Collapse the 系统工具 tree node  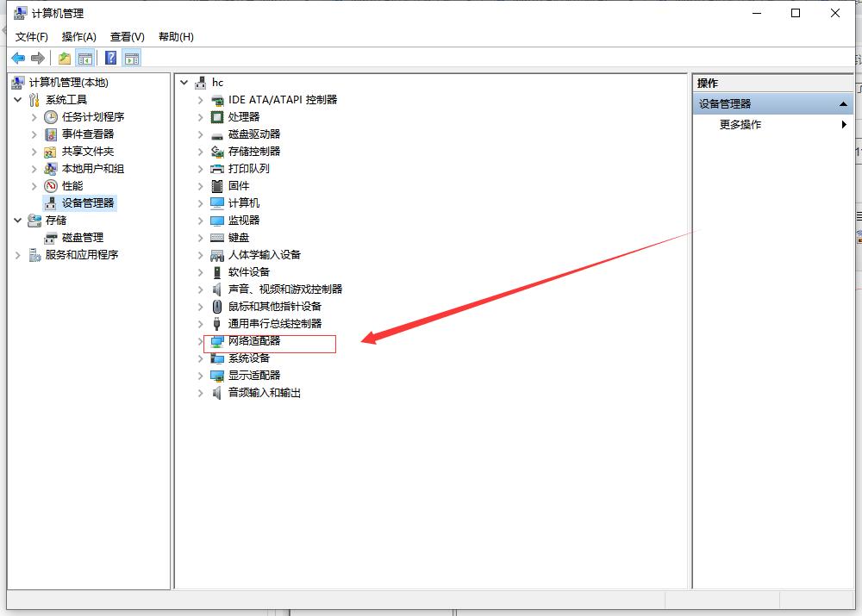coord(18,100)
